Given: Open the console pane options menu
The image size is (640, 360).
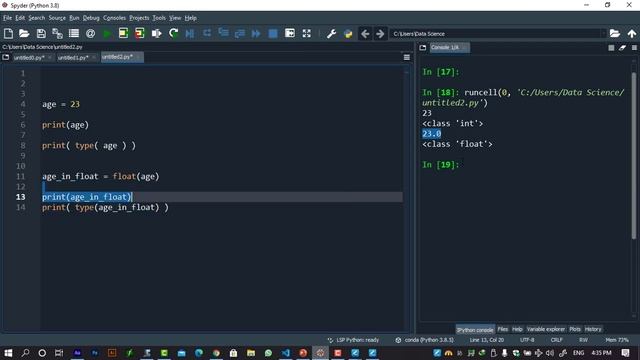Looking at the screenshot, I should 634,48.
